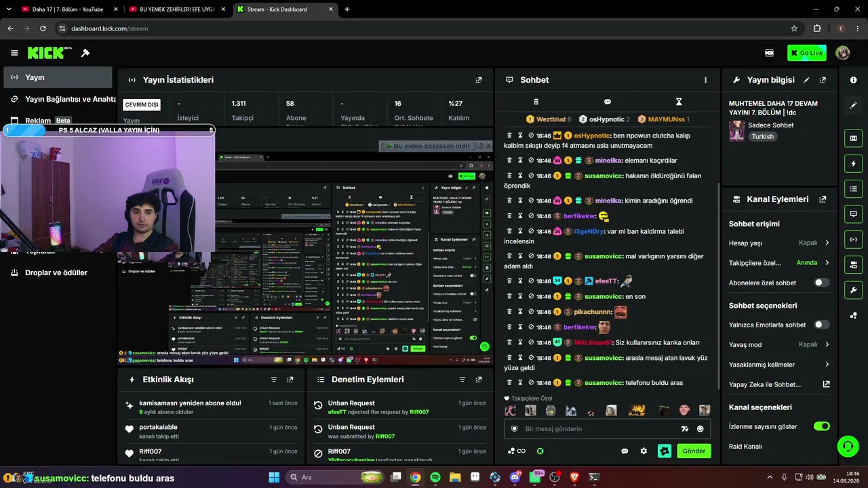Toggle Yalnızca Emotlarla sohbet switch
Viewport: 868px width, 488px height.
click(821, 325)
